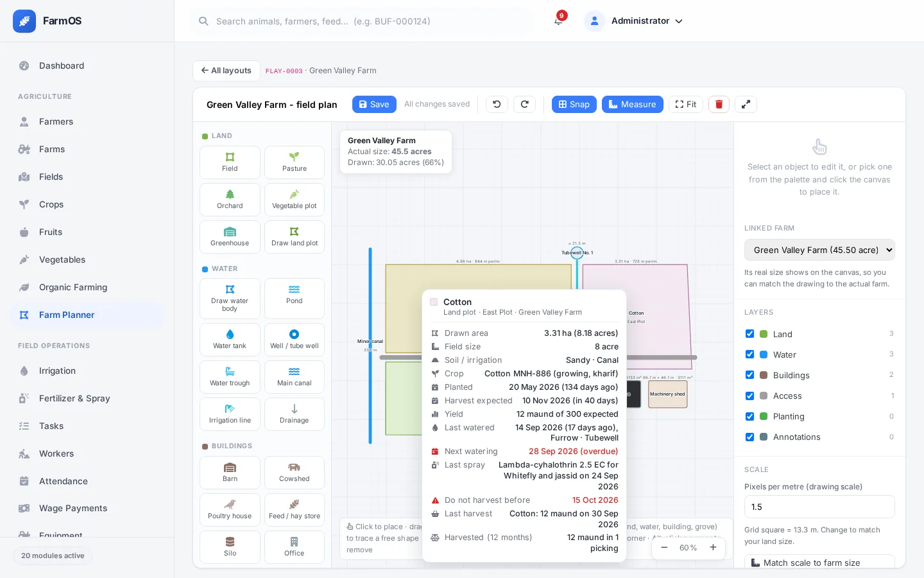924x578 pixels.
Task: Save the field plan
Action: 374,104
